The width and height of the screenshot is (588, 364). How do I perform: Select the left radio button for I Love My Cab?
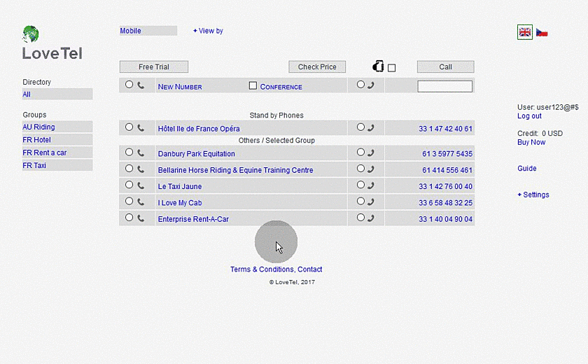(x=129, y=202)
